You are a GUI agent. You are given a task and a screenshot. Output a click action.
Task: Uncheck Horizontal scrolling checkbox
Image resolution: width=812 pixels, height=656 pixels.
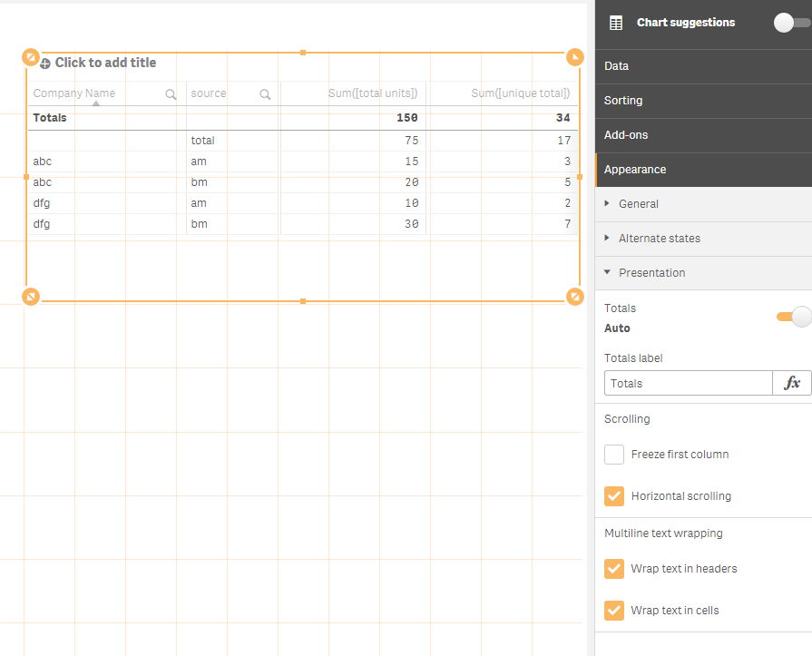(614, 496)
